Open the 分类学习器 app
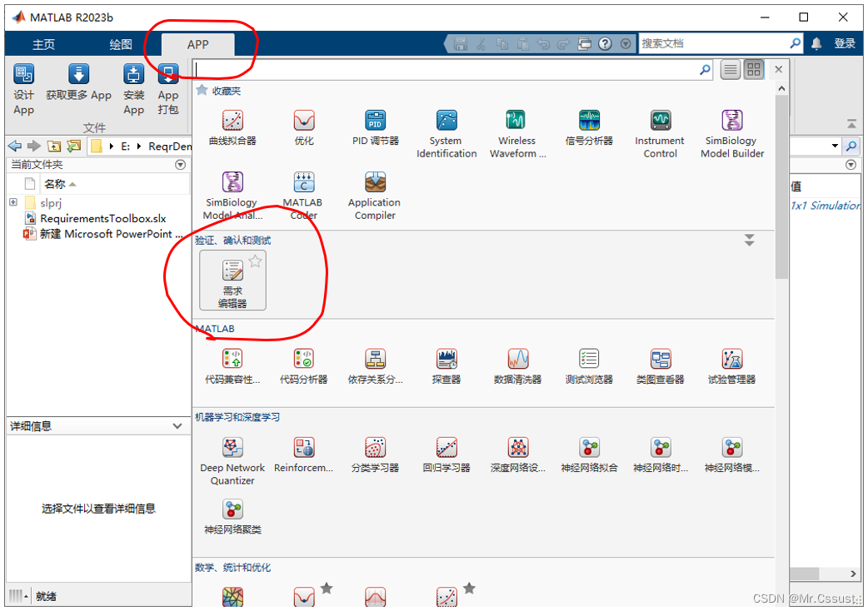This screenshot has width=868, height=611. point(375,455)
